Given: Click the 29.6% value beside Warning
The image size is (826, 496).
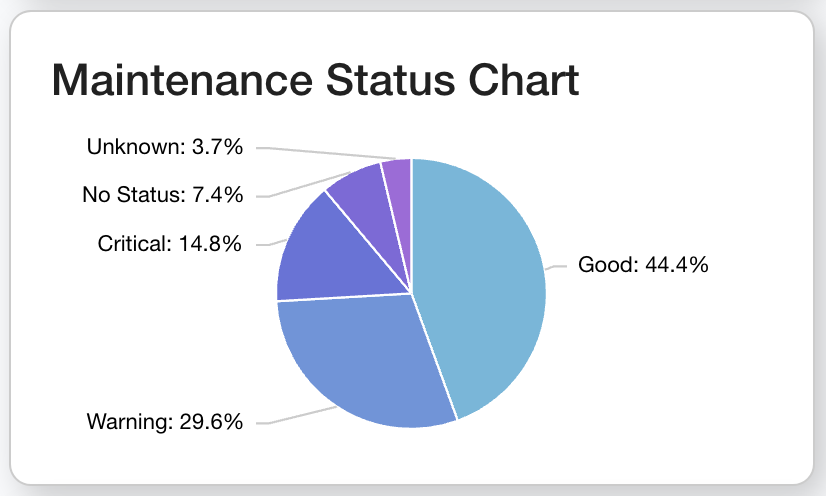Looking at the screenshot, I should 209,422.
